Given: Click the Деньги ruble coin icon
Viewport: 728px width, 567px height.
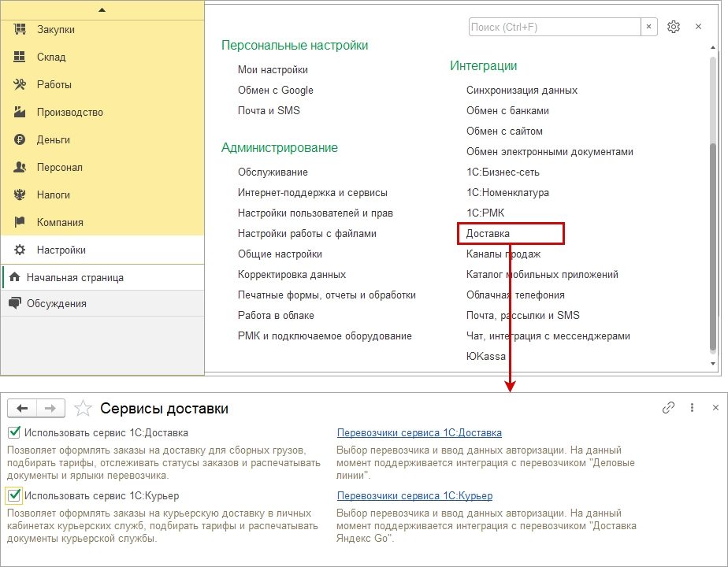Looking at the screenshot, I should tap(20, 139).
